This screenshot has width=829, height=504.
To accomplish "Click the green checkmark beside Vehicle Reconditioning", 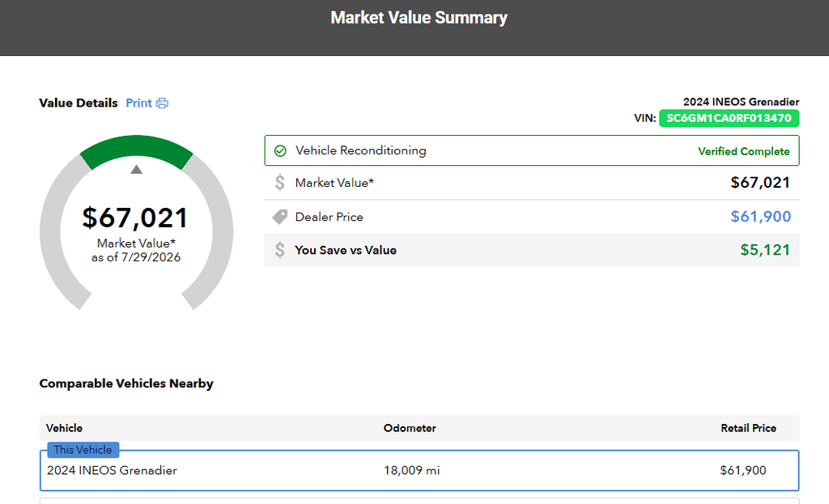I will point(280,151).
